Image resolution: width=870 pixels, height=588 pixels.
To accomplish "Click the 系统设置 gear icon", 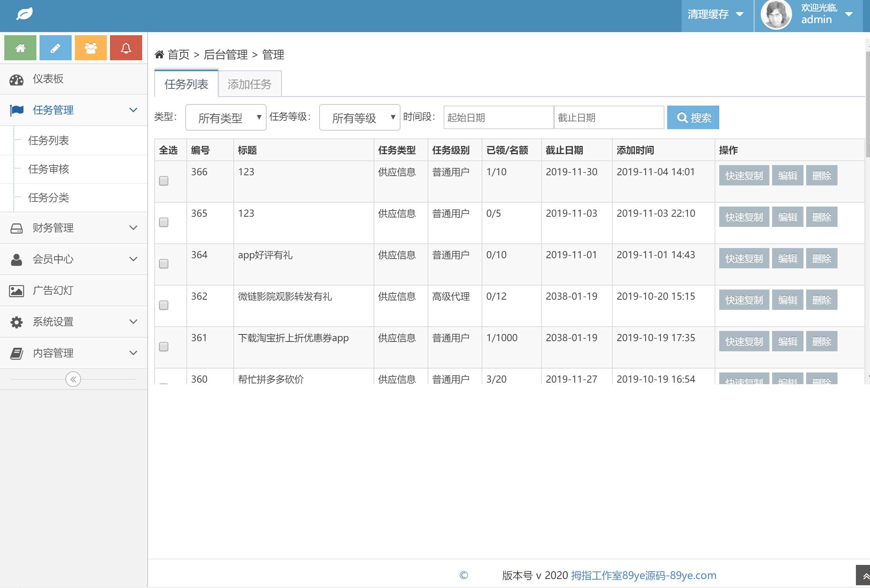I will [x=16, y=322].
